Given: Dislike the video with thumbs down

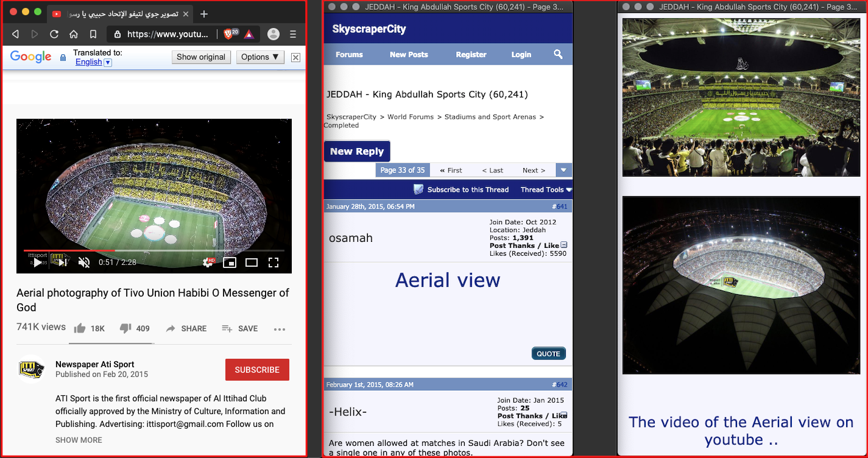Looking at the screenshot, I should click(135, 328).
